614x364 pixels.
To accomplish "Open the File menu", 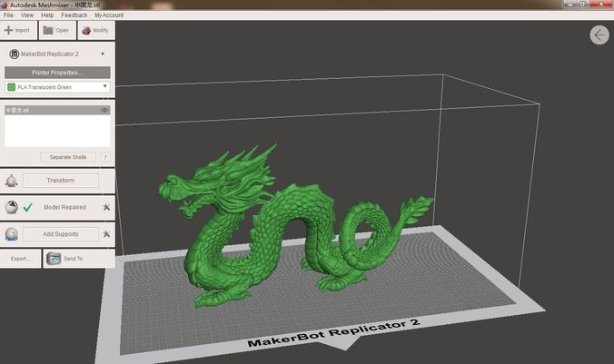I will click(x=8, y=15).
